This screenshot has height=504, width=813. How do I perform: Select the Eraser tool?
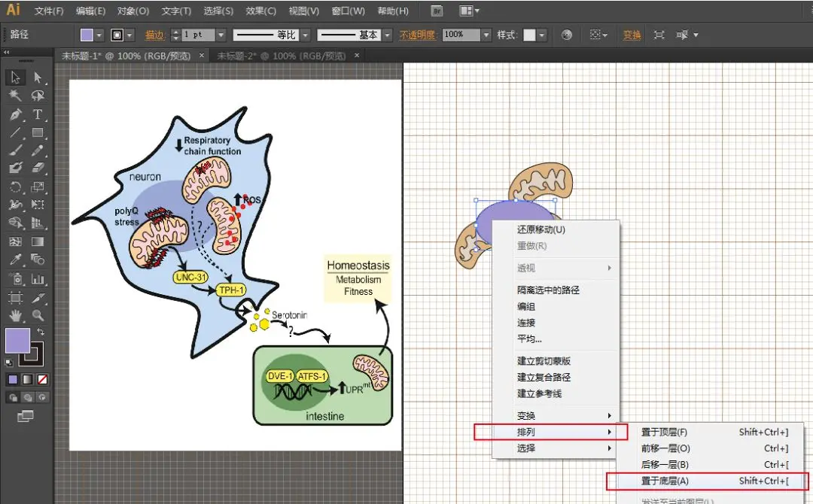(38, 168)
